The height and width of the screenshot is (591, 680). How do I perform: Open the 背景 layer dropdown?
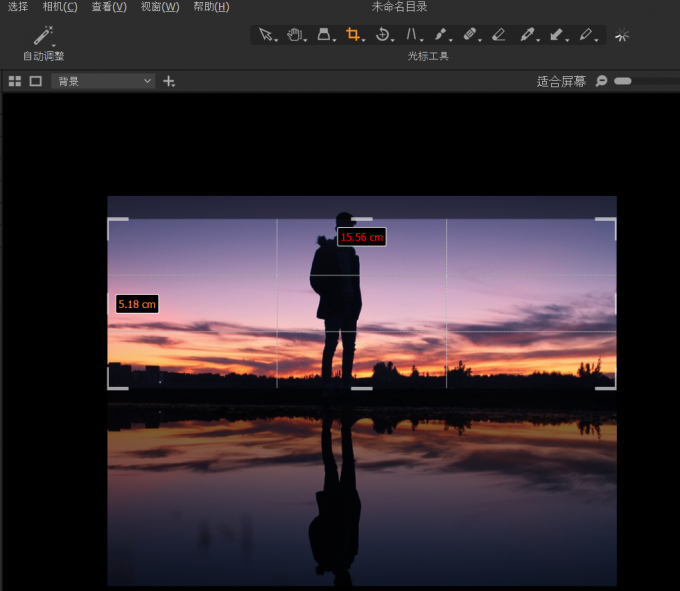103,81
